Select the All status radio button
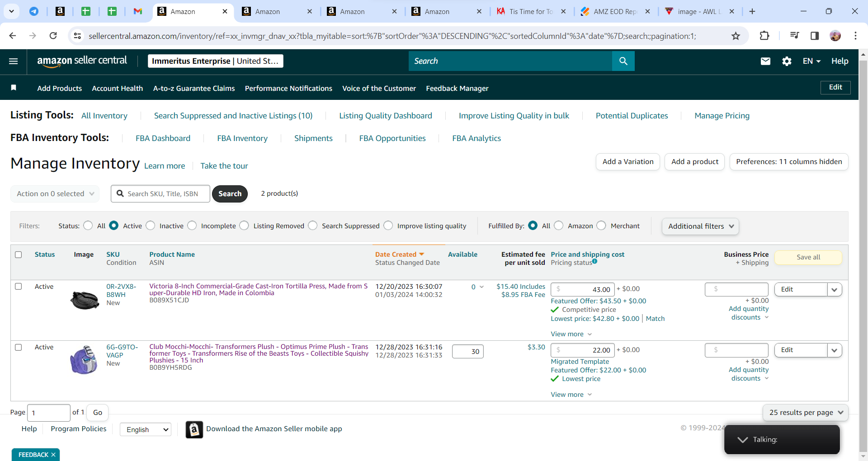 [x=88, y=225]
